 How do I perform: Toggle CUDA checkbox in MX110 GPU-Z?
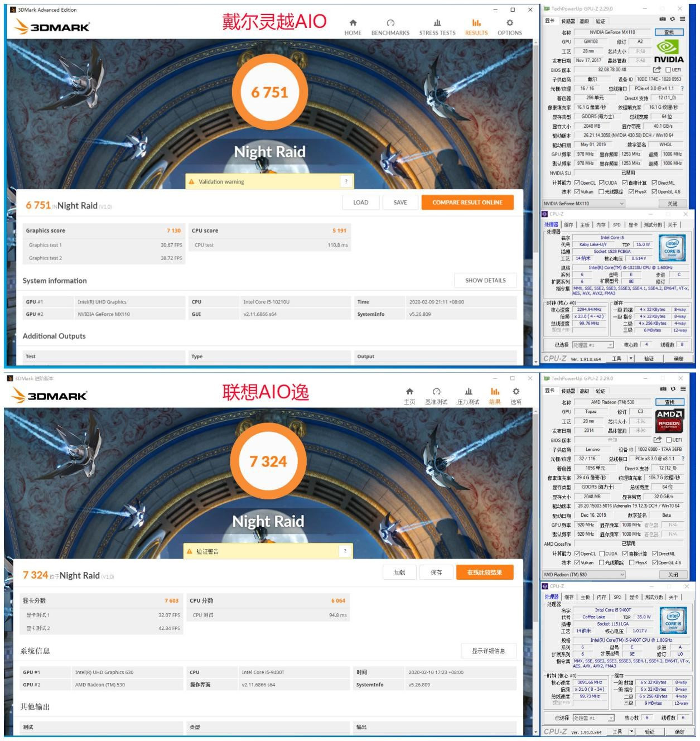pyautogui.click(x=601, y=182)
